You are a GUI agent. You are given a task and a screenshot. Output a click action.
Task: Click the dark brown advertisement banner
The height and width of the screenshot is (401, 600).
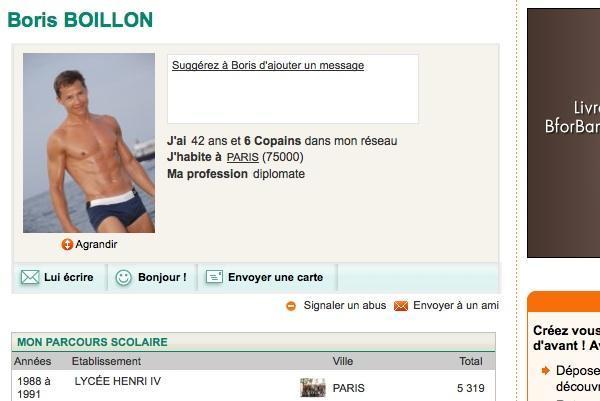click(563, 133)
